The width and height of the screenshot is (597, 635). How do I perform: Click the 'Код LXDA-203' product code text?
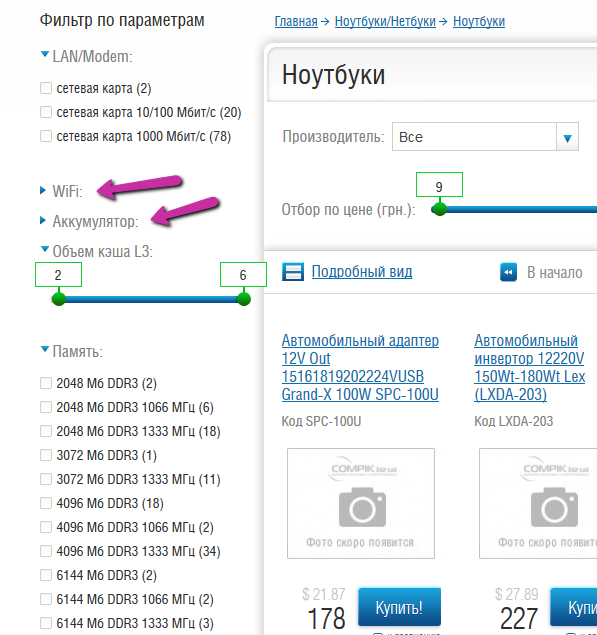tap(514, 421)
